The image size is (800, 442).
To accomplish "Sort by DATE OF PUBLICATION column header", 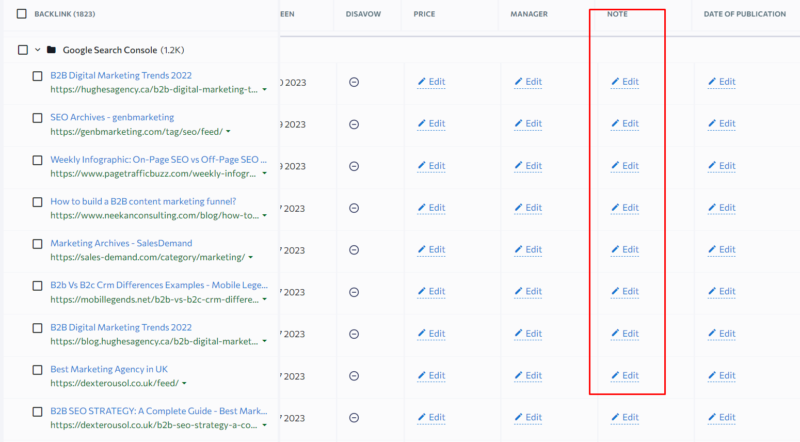I will 745,14.
